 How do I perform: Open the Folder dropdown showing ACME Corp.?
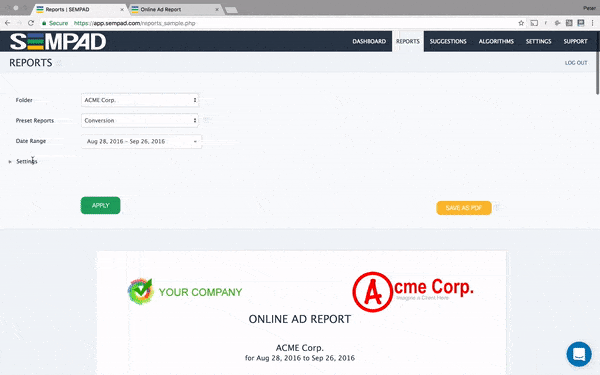(x=140, y=100)
